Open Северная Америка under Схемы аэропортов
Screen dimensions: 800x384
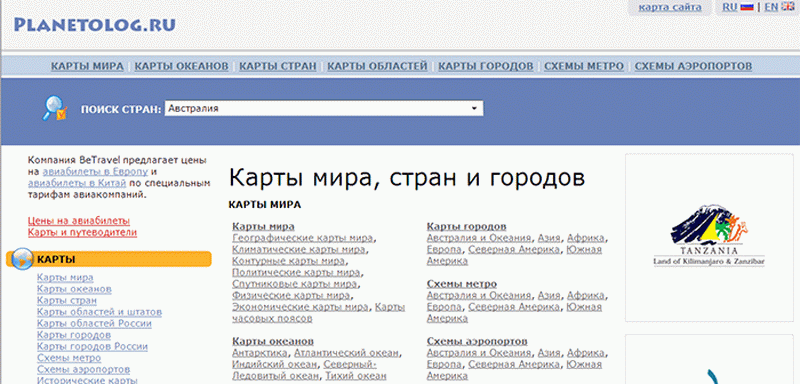click(x=514, y=364)
